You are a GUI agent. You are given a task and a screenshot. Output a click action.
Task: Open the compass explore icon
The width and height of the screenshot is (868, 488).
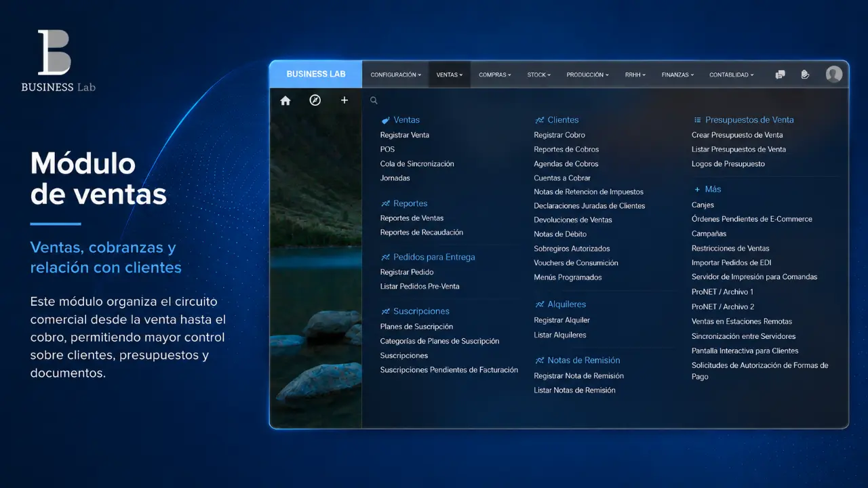[315, 100]
